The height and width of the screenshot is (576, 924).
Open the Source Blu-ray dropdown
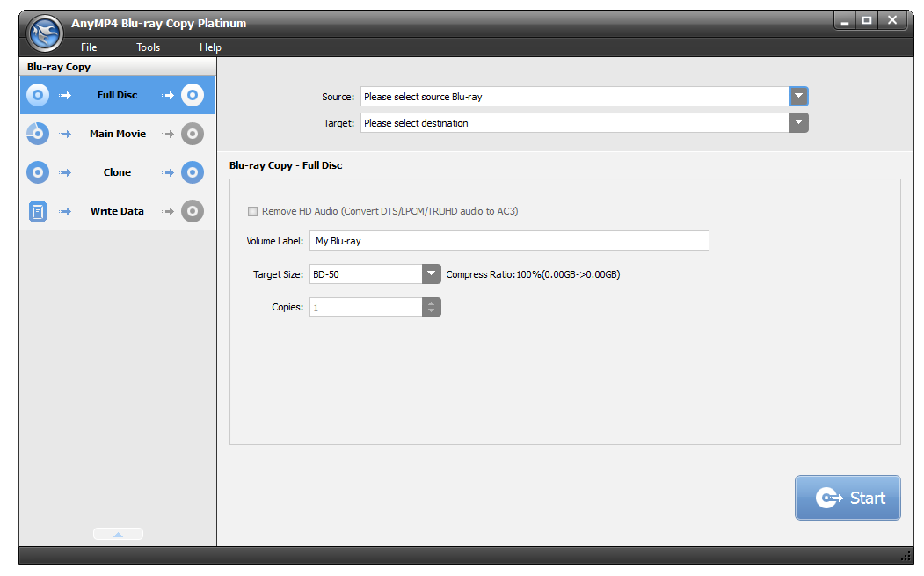tap(799, 96)
